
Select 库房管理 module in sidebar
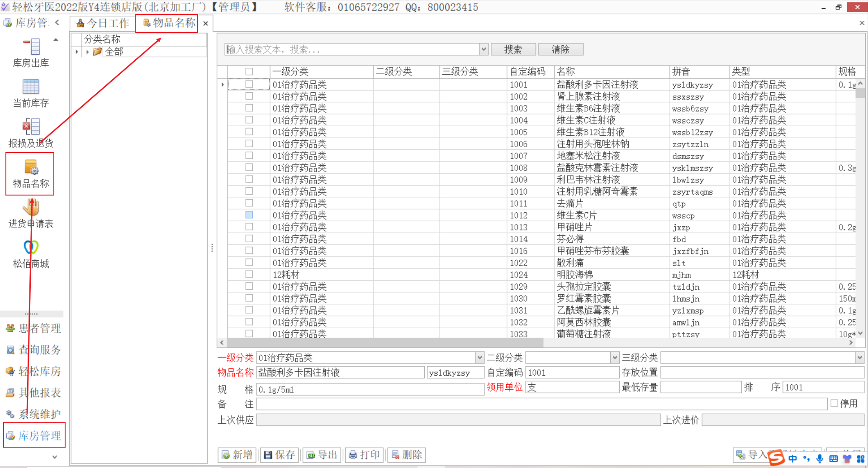click(x=34, y=435)
